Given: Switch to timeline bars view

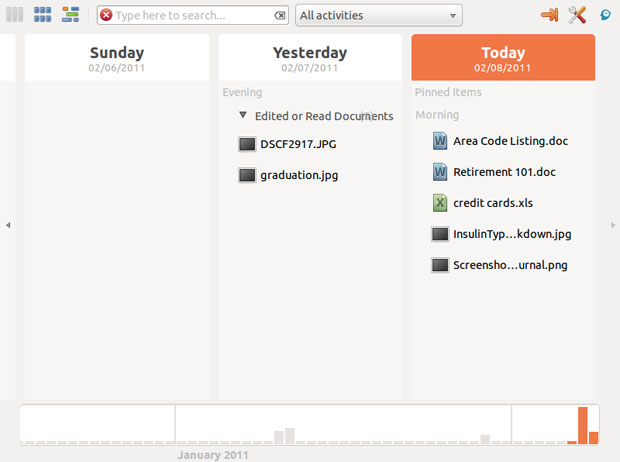Looking at the screenshot, I should (70, 15).
